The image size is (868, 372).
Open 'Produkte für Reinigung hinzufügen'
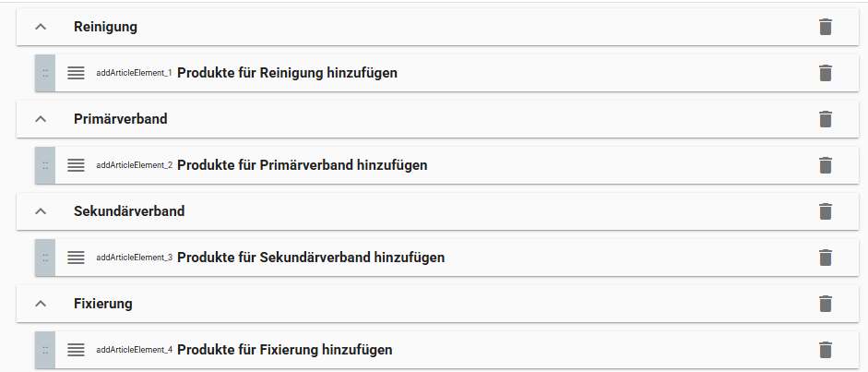click(287, 73)
